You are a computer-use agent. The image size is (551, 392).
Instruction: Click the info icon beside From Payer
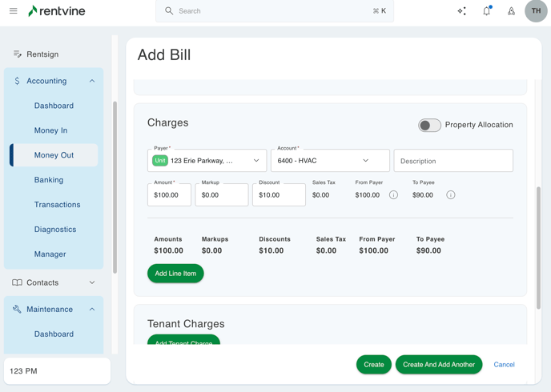pyautogui.click(x=393, y=195)
